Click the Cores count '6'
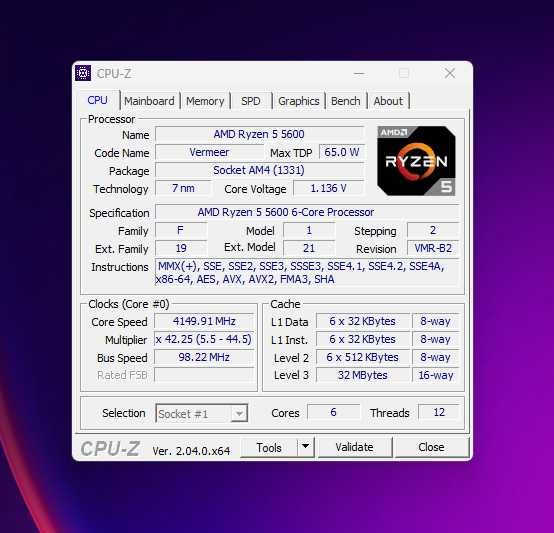The width and height of the screenshot is (554, 533). tap(334, 412)
